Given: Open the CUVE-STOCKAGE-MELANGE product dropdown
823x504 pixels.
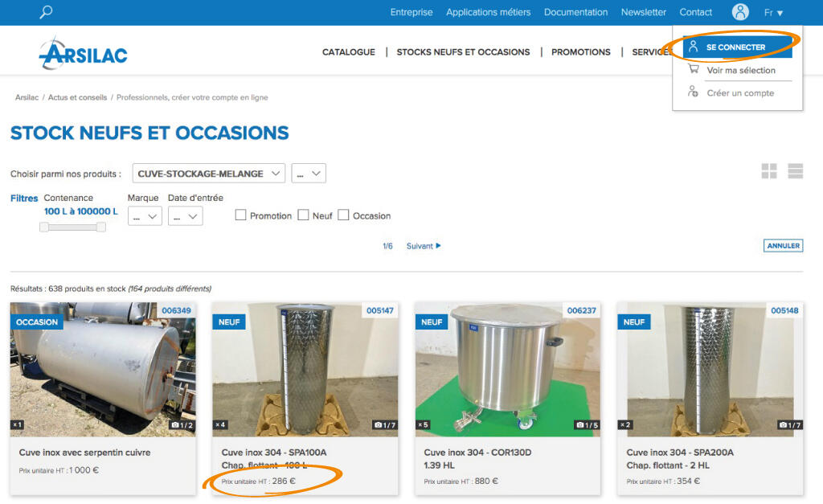Looking at the screenshot, I should tap(208, 174).
